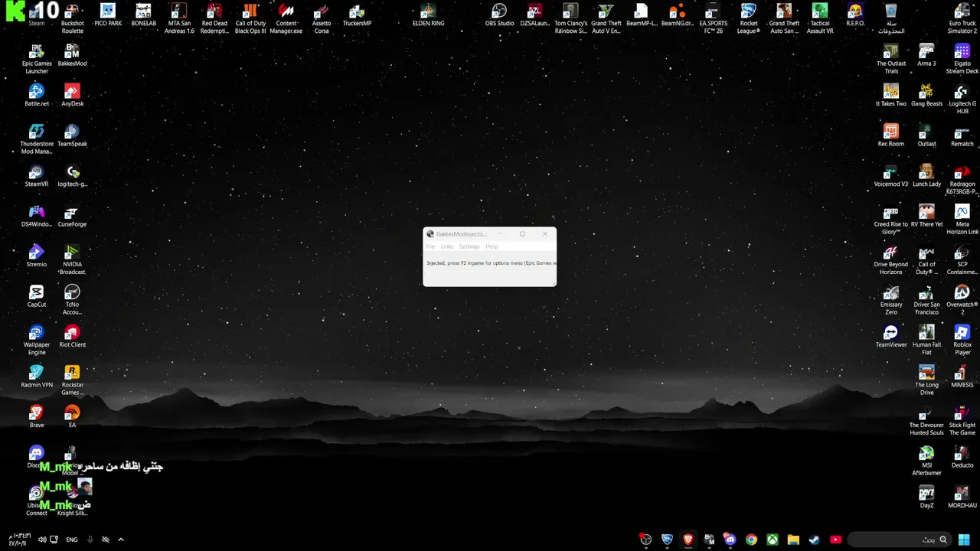Open the SteamVR desktop shortcut

pyautogui.click(x=37, y=176)
